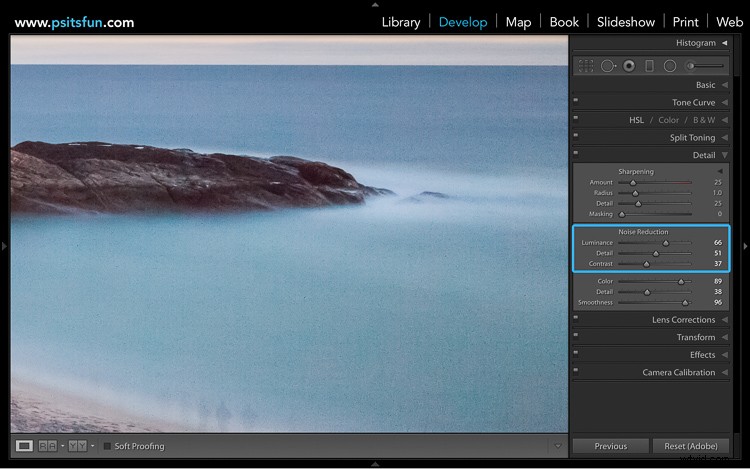Select the Radial Filter tool
This screenshot has height=469, width=750.
click(670, 65)
